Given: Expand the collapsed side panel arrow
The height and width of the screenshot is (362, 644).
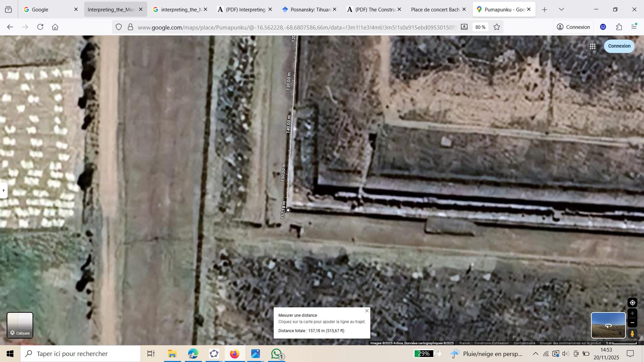Looking at the screenshot, I should 4,190.
